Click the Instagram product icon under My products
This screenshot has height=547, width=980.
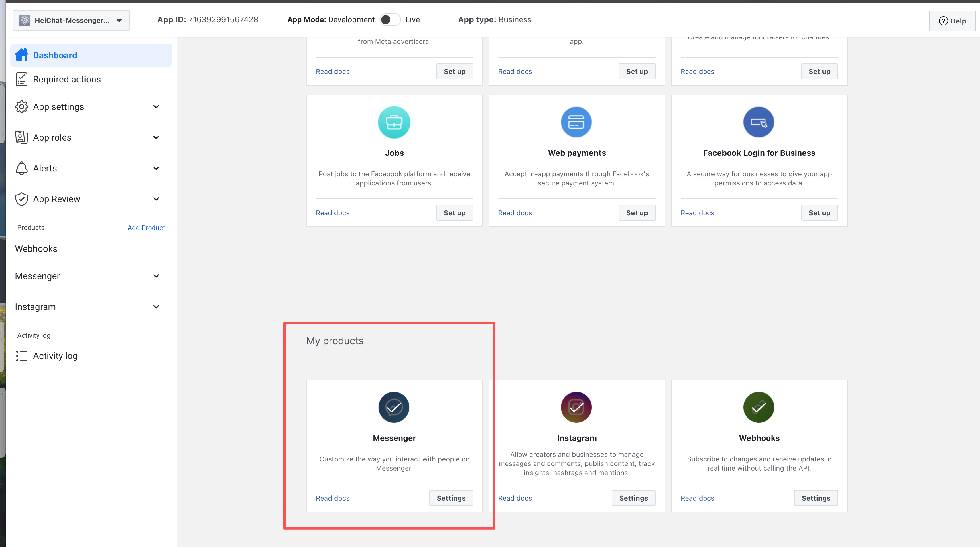576,407
